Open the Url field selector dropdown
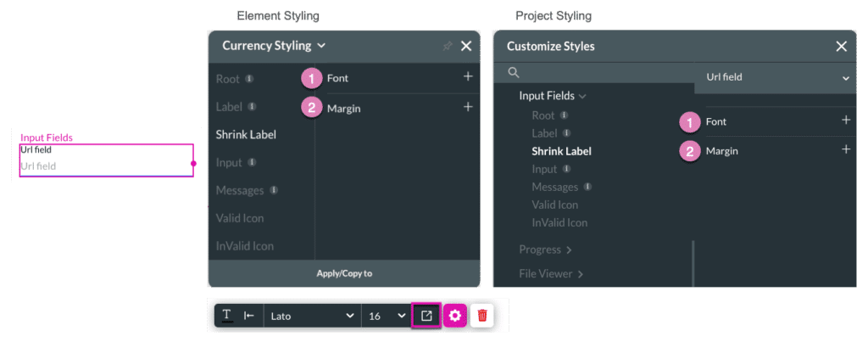Viewport: 868px width, 342px height. pyautogui.click(x=776, y=77)
